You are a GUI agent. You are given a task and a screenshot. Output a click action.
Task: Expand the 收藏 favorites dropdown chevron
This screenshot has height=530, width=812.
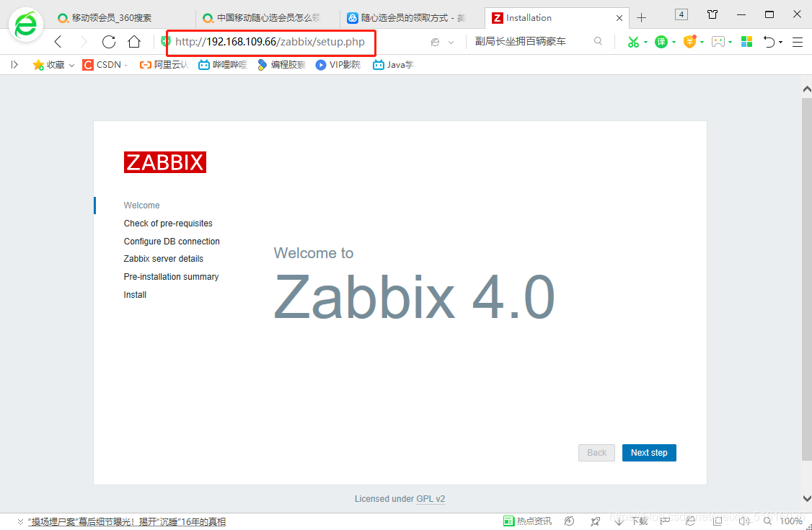(71, 65)
